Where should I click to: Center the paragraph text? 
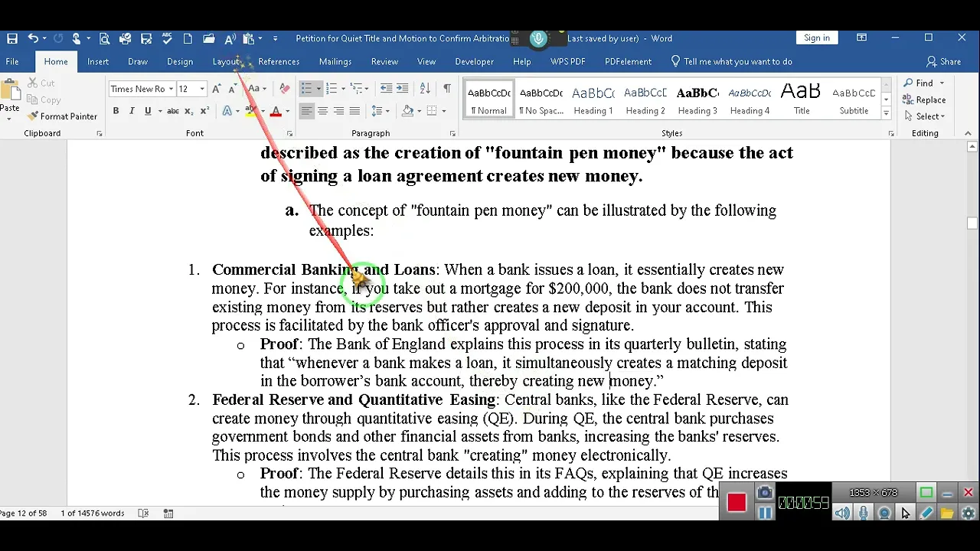pyautogui.click(x=322, y=111)
